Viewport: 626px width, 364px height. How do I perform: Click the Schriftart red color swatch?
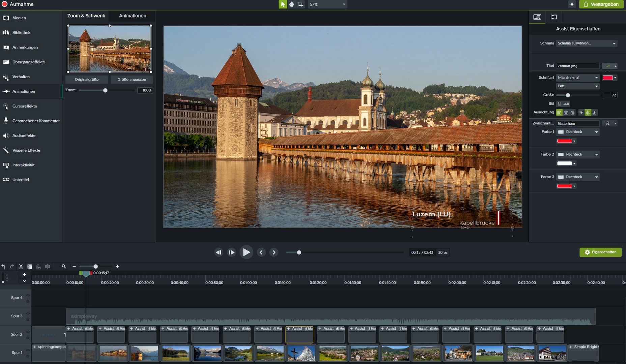[607, 78]
